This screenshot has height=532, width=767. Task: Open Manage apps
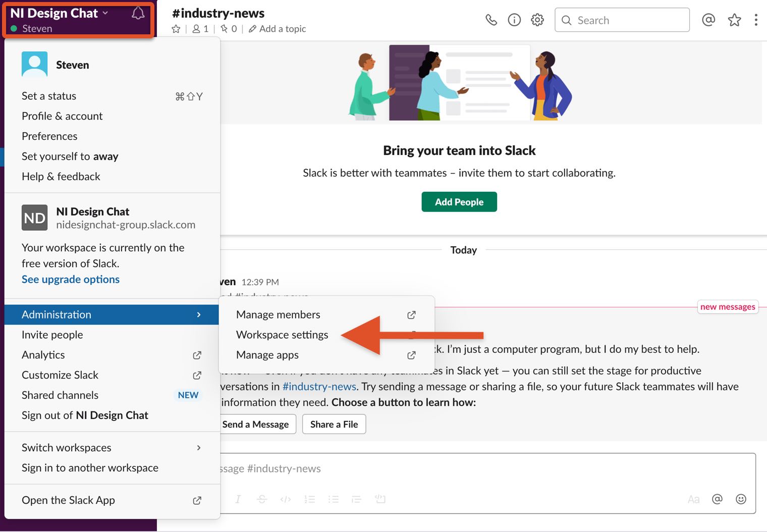pyautogui.click(x=326, y=355)
